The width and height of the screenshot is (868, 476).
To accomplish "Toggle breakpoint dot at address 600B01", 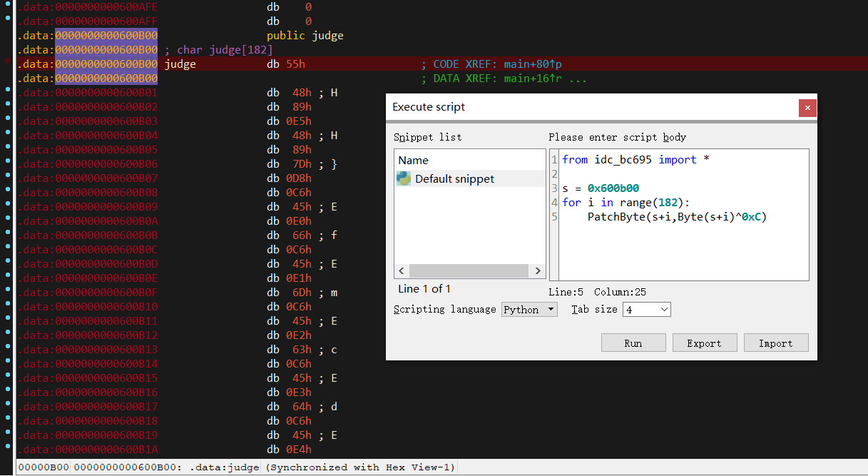I will click(x=7, y=91).
